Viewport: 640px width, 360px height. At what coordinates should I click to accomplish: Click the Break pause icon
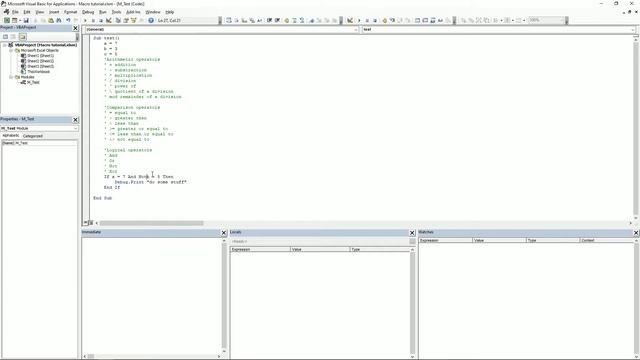click(x=93, y=20)
